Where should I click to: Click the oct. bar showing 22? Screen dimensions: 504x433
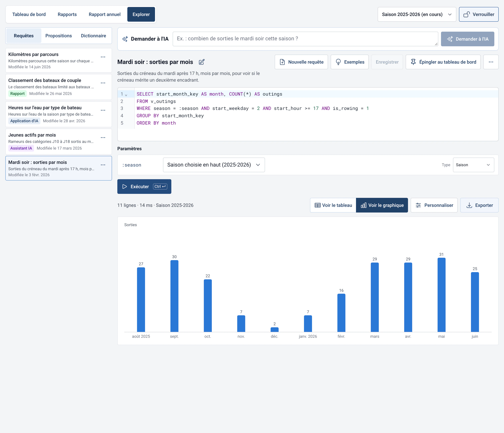coord(208,306)
